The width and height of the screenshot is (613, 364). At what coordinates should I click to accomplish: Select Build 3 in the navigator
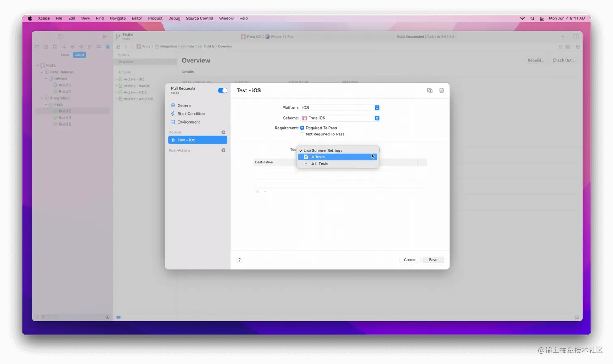65,85
